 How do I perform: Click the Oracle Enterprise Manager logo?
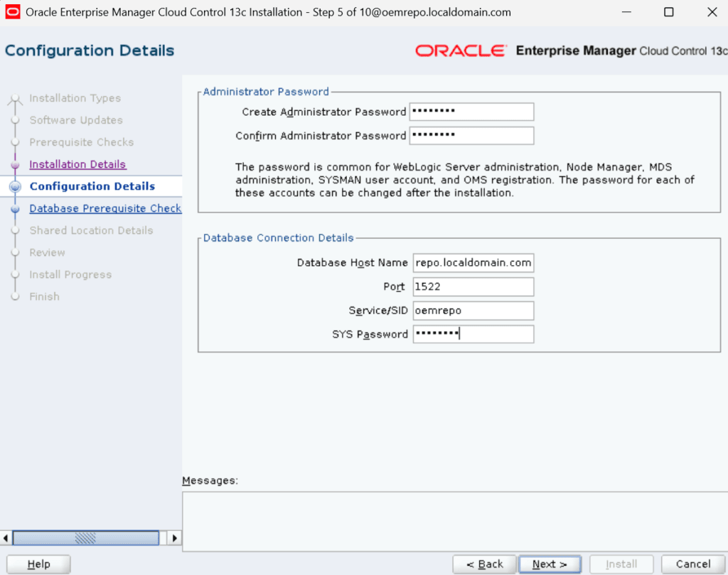571,50
